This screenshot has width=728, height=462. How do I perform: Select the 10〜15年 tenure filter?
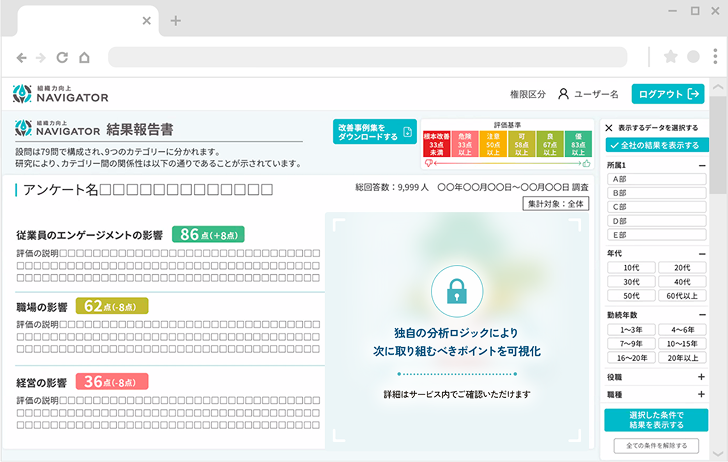click(x=682, y=344)
